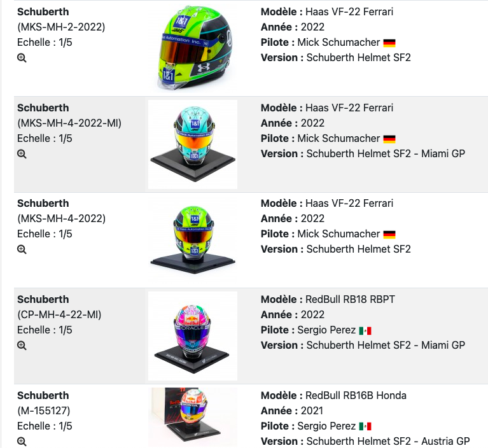Image resolution: width=488 pixels, height=448 pixels.
Task: View the Perez Austria GP boxed helmet thumbnail
Action: (x=192, y=417)
